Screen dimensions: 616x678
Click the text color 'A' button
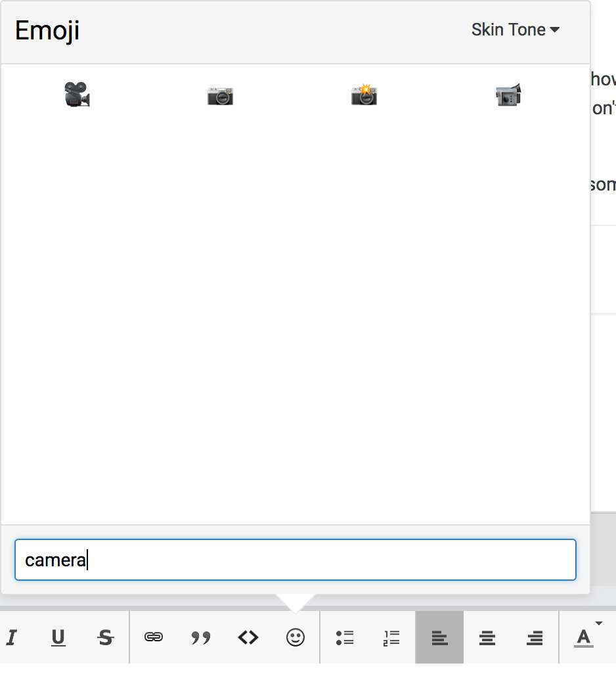click(583, 637)
